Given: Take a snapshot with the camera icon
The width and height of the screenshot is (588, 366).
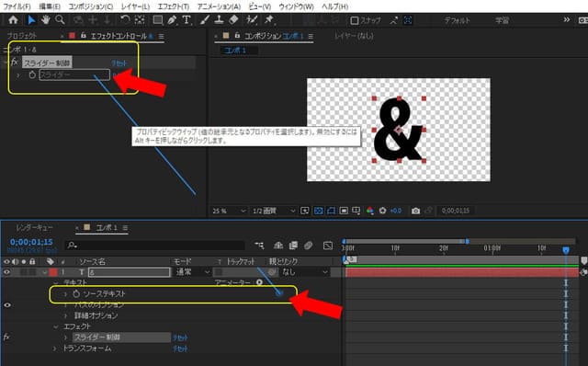Looking at the screenshot, I should point(415,211).
